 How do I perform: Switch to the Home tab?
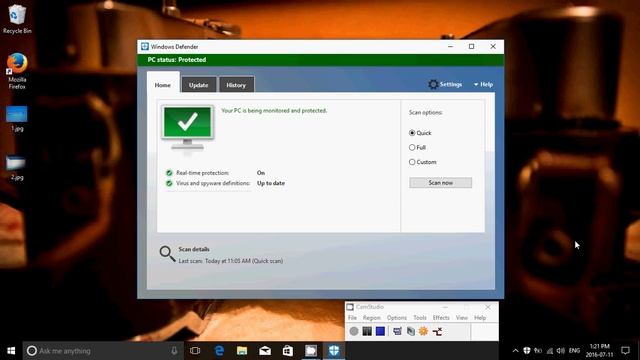[x=163, y=85]
